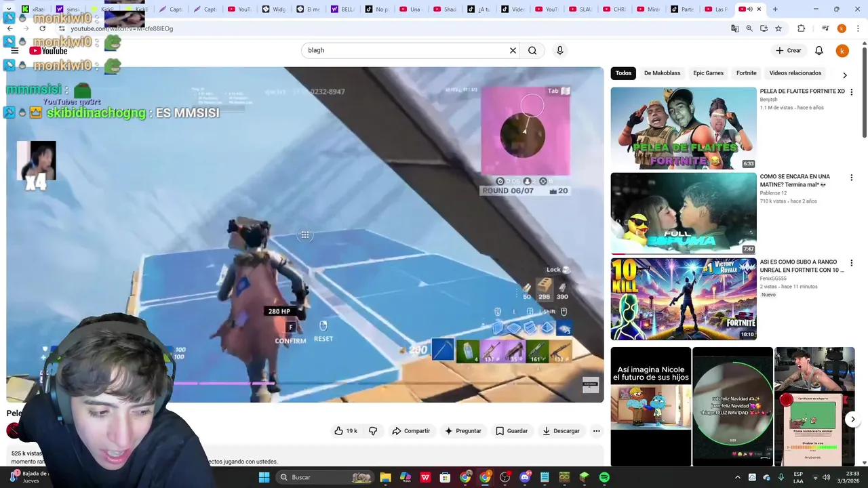Open the feliz Navidad Short thumbnail
Viewport: 868px width, 488px height.
click(x=732, y=407)
